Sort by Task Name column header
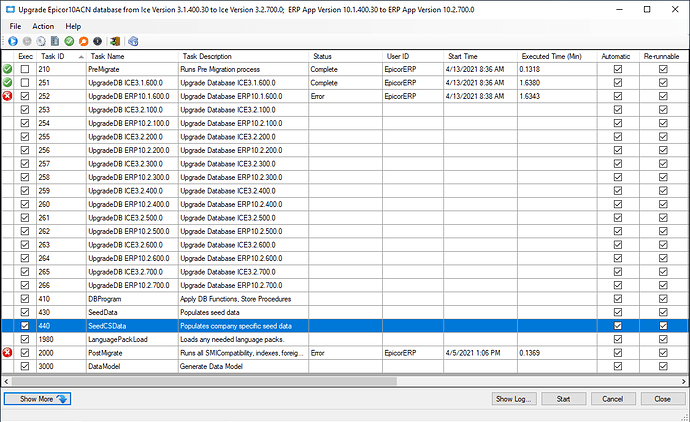The width and height of the screenshot is (690, 422). pyautogui.click(x=132, y=56)
